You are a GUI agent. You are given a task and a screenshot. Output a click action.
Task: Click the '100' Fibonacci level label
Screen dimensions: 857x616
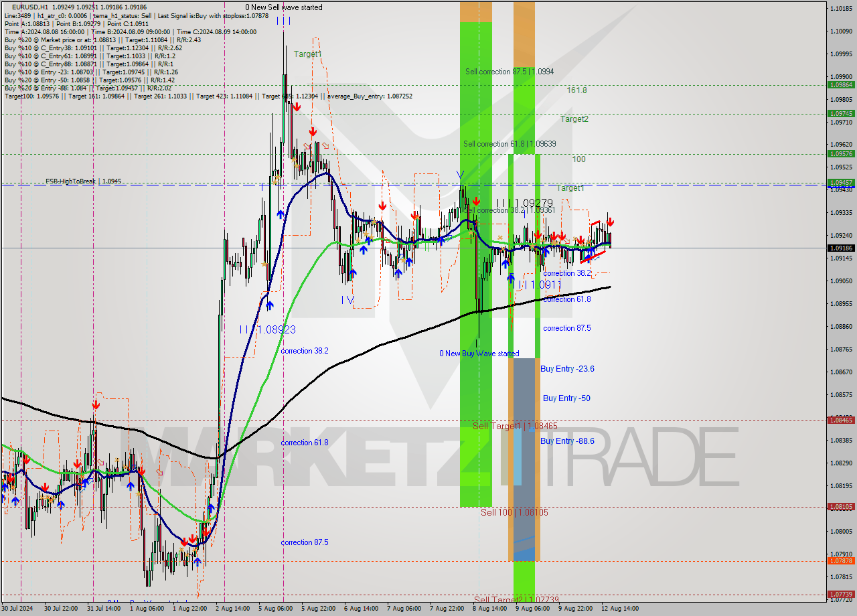point(578,159)
